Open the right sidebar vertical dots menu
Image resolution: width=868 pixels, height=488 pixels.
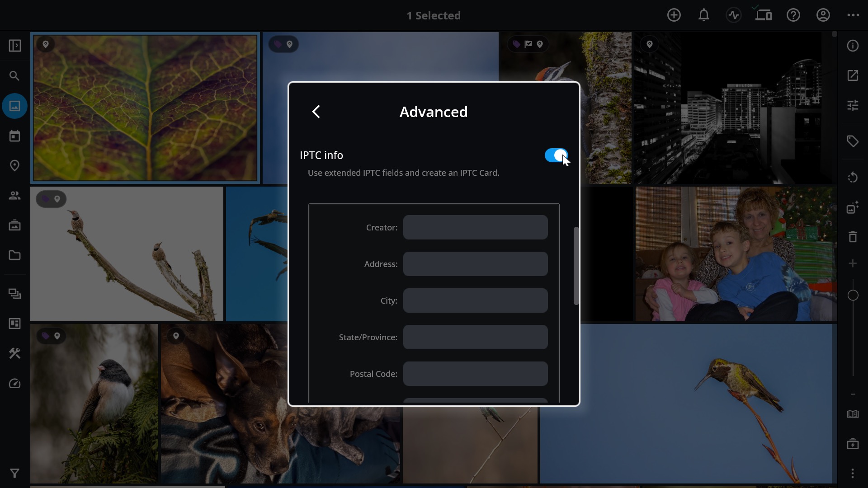point(853,473)
